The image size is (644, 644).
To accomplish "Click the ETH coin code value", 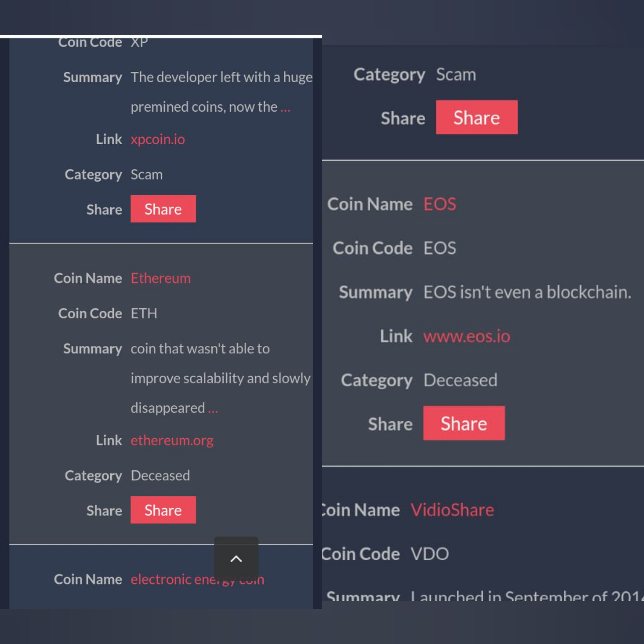I will (144, 313).
